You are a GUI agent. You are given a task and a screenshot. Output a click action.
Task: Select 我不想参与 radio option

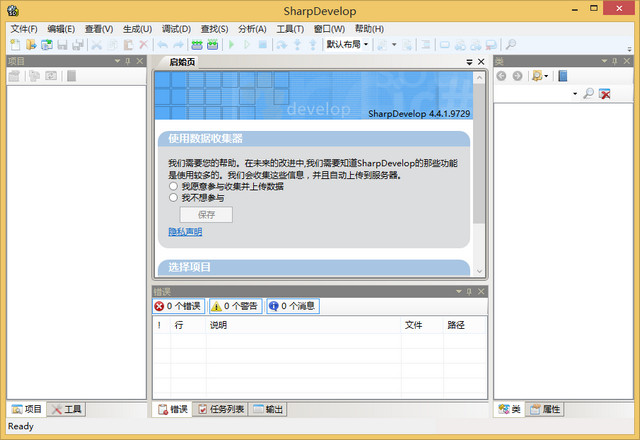coord(173,198)
